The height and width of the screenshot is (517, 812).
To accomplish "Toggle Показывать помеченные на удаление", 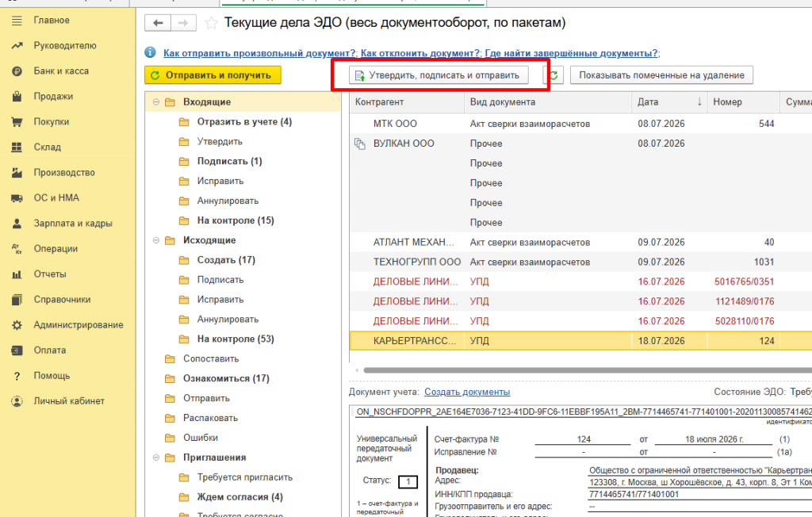I will (x=661, y=75).
